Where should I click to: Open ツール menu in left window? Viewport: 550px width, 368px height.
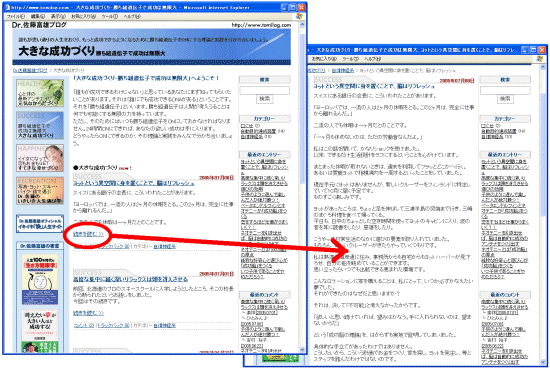click(109, 16)
